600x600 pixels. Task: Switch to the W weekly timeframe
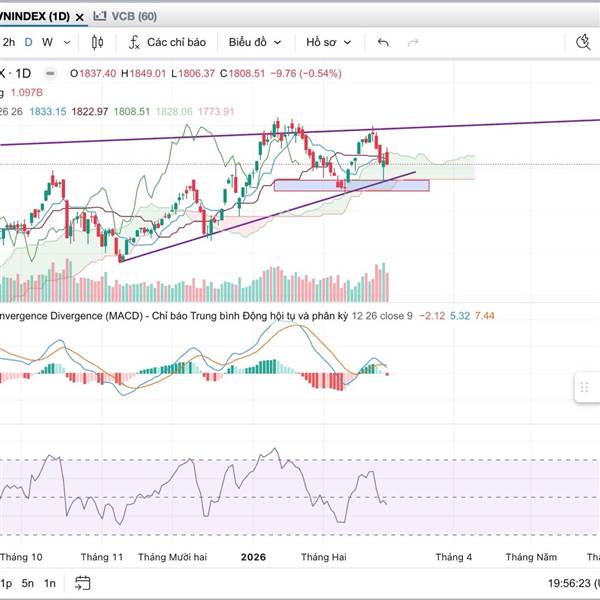[47, 42]
